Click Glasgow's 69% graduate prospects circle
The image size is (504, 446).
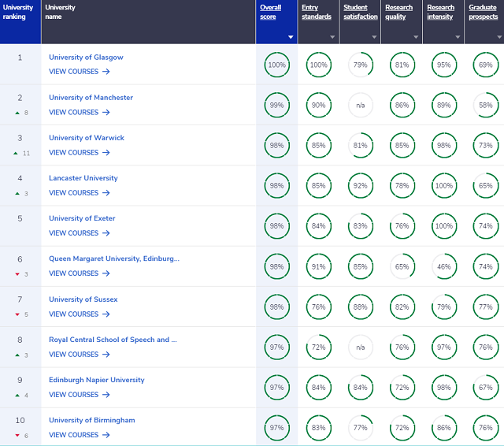(x=486, y=65)
